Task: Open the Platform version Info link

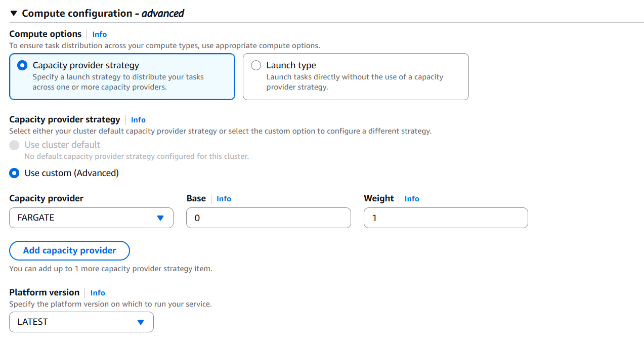Action: point(97,292)
